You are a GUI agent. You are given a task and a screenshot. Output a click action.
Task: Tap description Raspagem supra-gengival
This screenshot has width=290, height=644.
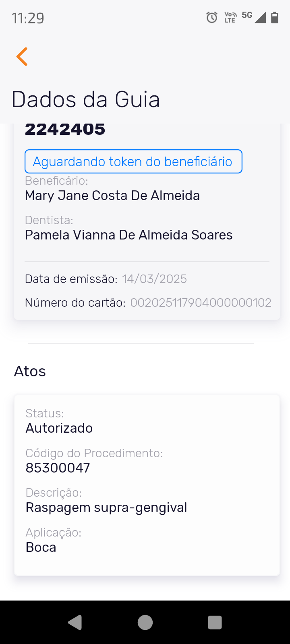106,508
